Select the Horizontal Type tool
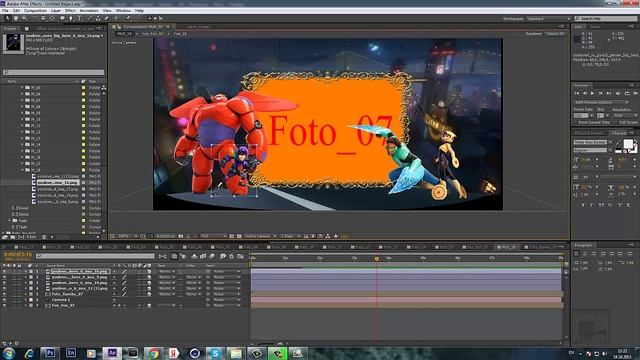This screenshot has height=360, width=640. tap(80, 18)
